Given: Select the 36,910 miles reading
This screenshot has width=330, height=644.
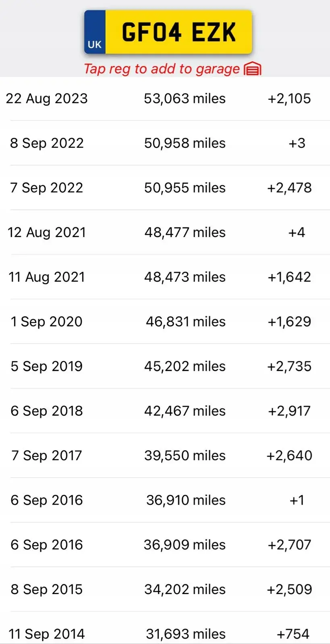Looking at the screenshot, I should click(x=185, y=500).
